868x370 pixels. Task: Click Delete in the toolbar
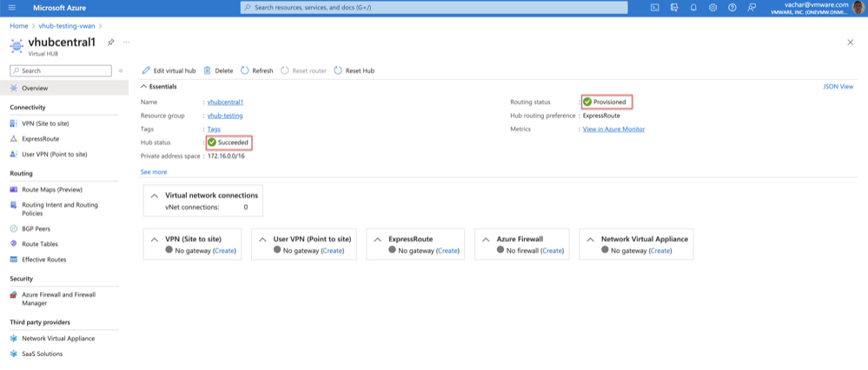218,70
